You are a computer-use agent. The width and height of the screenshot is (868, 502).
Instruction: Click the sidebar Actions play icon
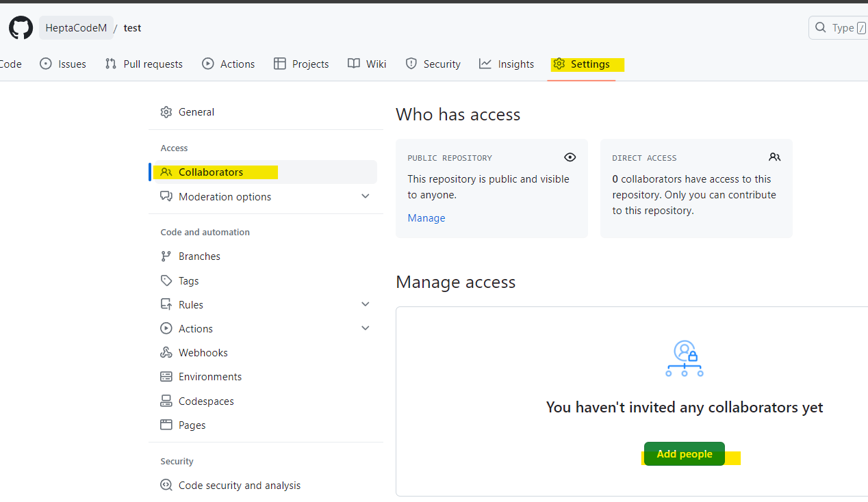(x=166, y=328)
